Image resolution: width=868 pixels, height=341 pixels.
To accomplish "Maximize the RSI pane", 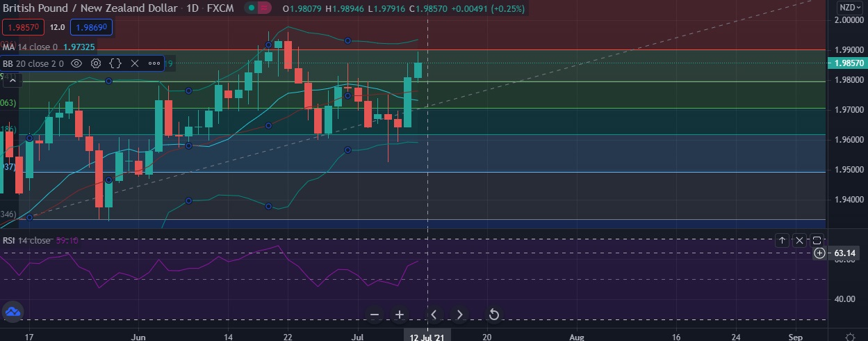I will click(x=817, y=240).
